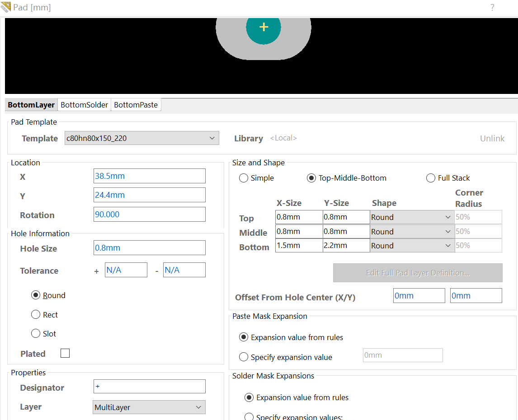Select solder mask Specify expansion values
Image resolution: width=518 pixels, height=420 pixels.
pos(249,417)
